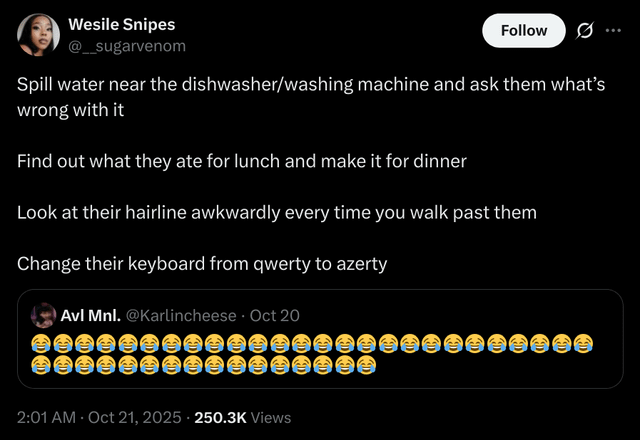Click the @Karlincheese handle
Screen dimensions: 640x440
(182, 316)
